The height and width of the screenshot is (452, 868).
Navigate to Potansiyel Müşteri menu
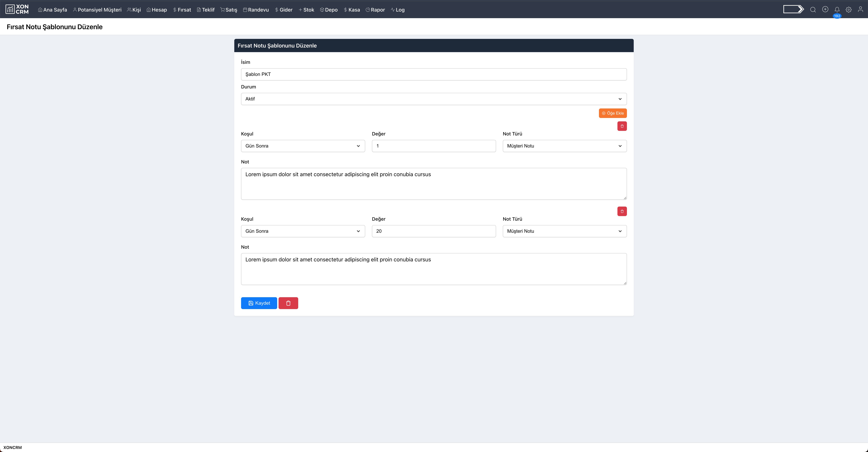click(x=97, y=10)
